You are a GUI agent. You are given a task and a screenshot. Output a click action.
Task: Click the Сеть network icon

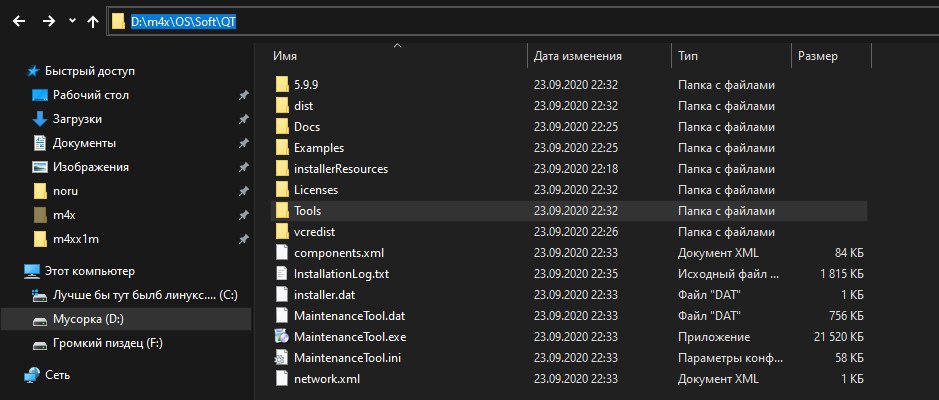point(32,375)
